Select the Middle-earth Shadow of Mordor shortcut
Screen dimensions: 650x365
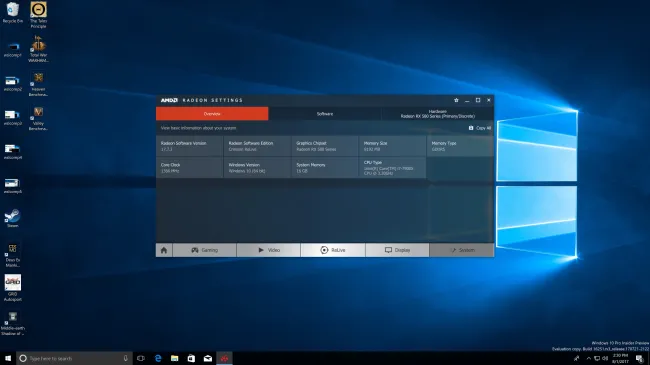click(12, 323)
